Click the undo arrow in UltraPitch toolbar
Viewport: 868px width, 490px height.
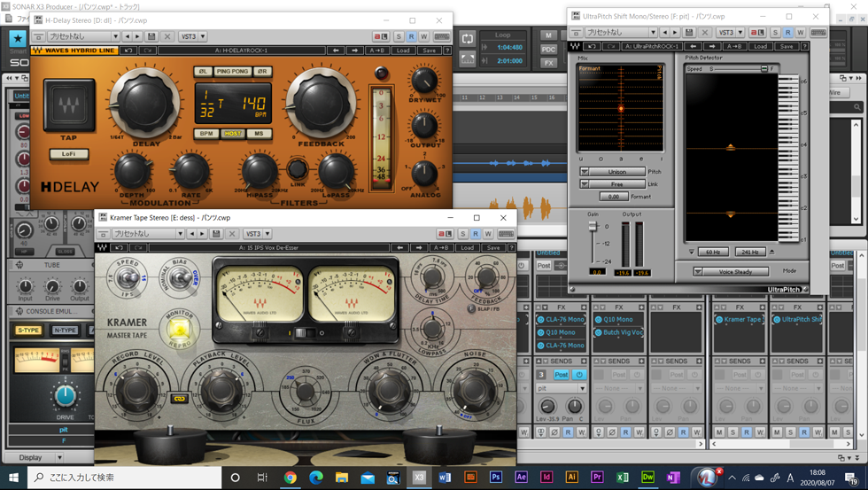[x=592, y=46]
